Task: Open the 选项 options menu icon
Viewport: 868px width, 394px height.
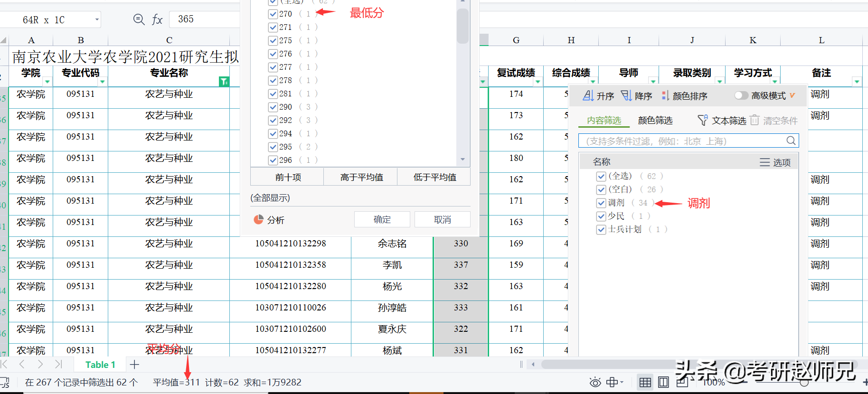Action: pyautogui.click(x=764, y=162)
